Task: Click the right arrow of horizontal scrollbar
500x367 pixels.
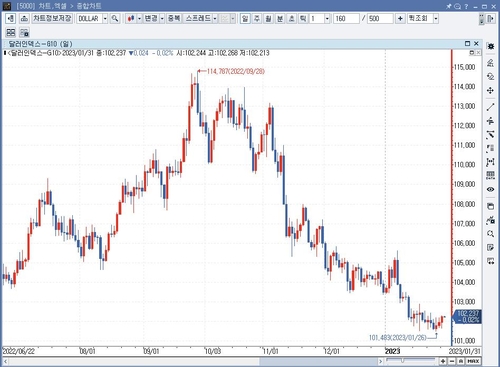Action: point(380,361)
